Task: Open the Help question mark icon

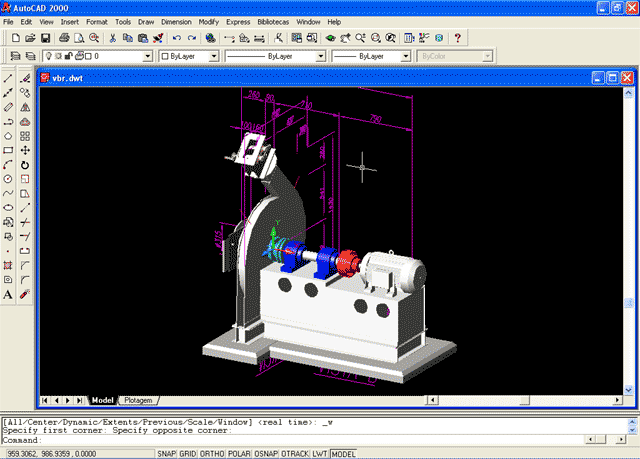Action: coord(457,38)
